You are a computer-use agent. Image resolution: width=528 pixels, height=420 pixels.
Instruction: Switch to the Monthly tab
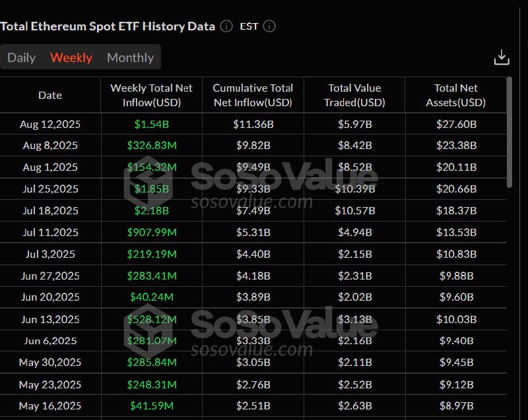click(x=130, y=57)
